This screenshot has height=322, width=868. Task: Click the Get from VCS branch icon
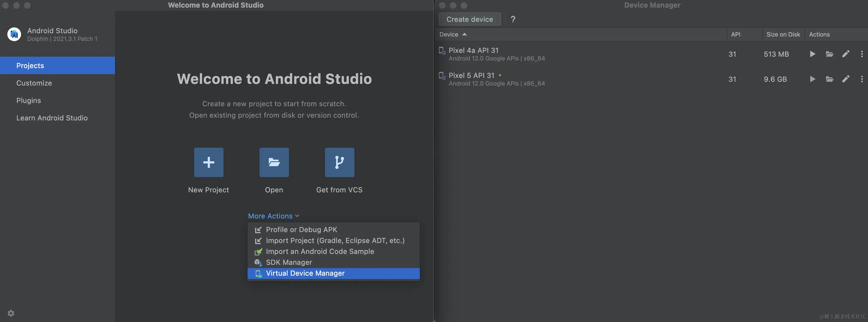(339, 162)
